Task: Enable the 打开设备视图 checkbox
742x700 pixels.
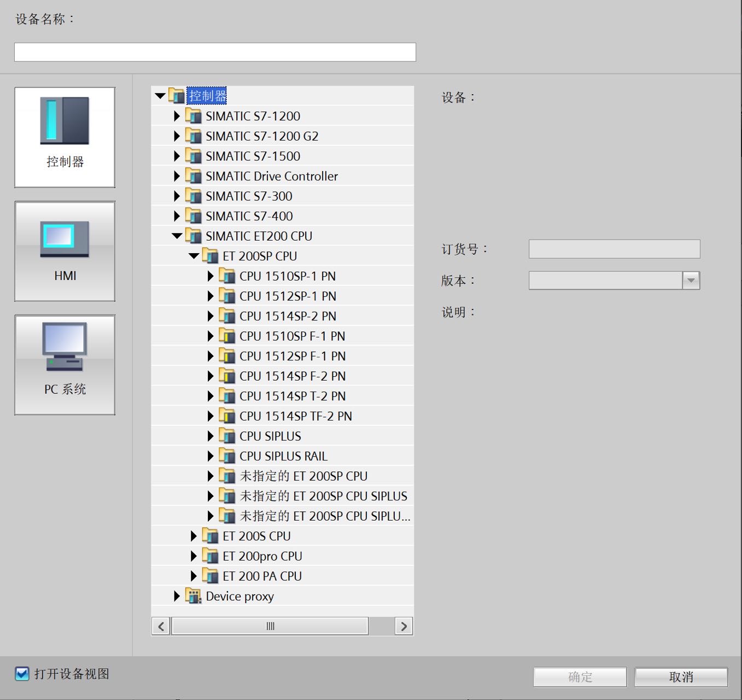Action: coord(22,674)
